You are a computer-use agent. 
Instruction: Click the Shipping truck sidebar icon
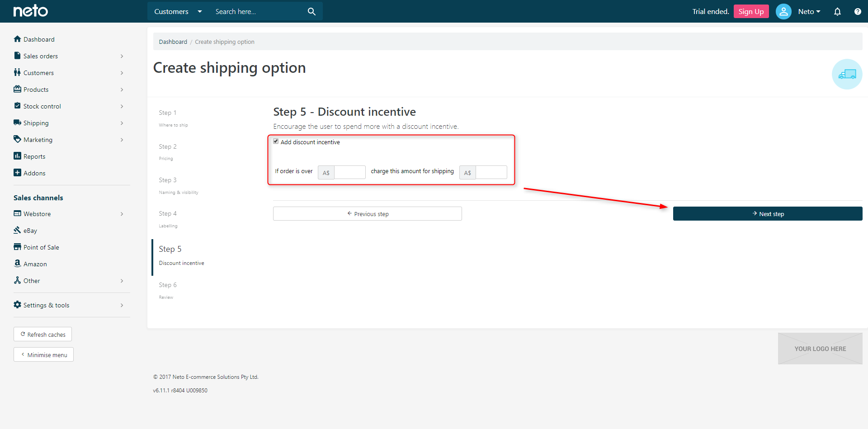coord(17,123)
